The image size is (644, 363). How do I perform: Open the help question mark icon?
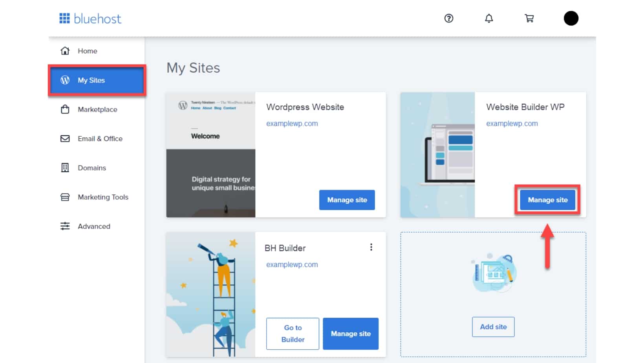point(449,18)
